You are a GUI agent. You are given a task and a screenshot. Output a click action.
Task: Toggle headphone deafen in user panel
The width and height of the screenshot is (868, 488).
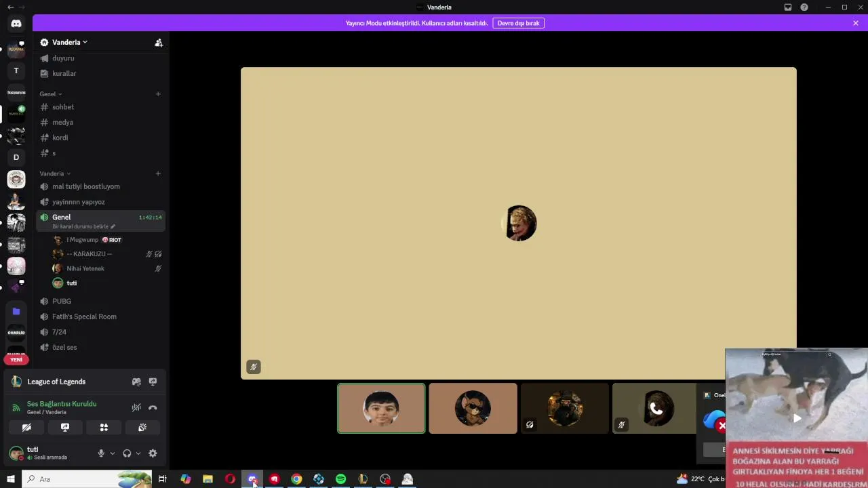point(127,453)
